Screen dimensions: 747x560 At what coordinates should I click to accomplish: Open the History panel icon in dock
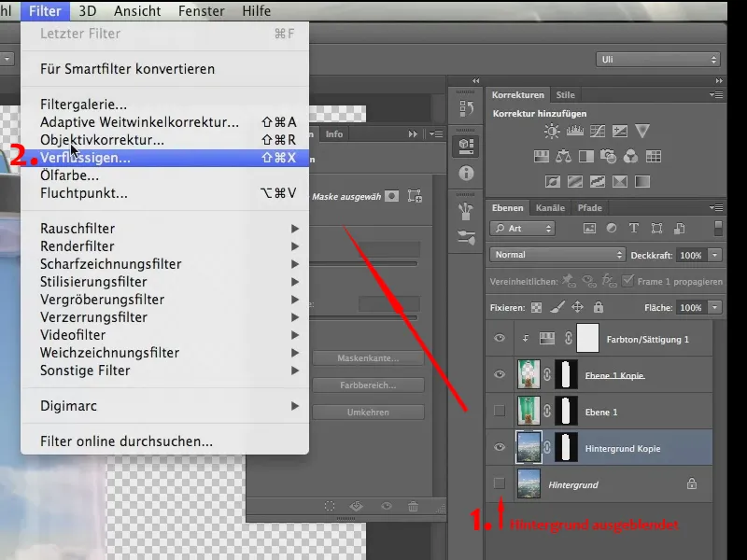466,108
